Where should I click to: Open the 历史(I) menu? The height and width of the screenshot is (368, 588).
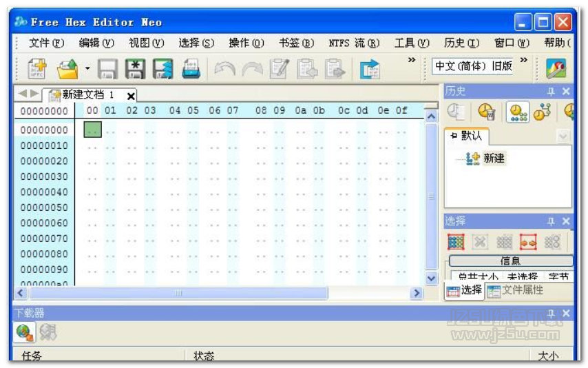coord(461,43)
